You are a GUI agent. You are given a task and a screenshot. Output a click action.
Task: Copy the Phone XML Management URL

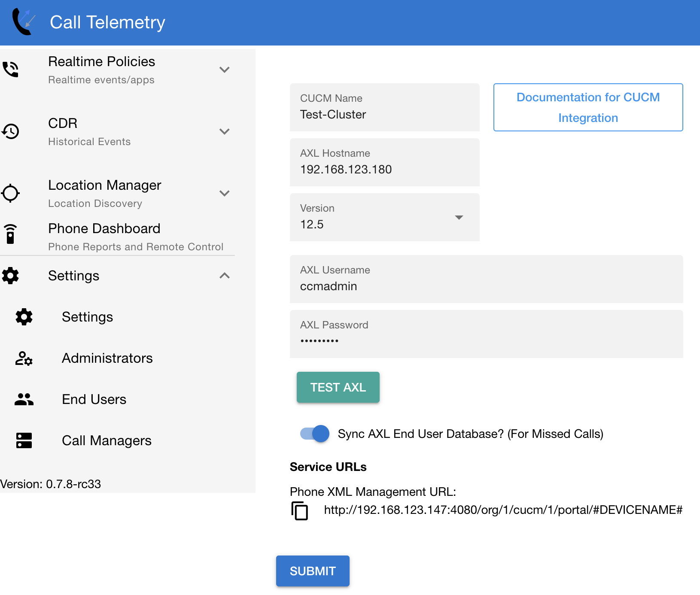pos(300,511)
